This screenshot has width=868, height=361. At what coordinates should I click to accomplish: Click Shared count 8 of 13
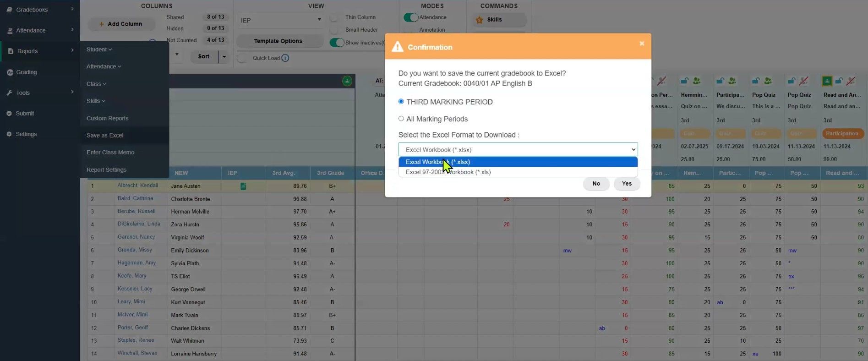(215, 17)
